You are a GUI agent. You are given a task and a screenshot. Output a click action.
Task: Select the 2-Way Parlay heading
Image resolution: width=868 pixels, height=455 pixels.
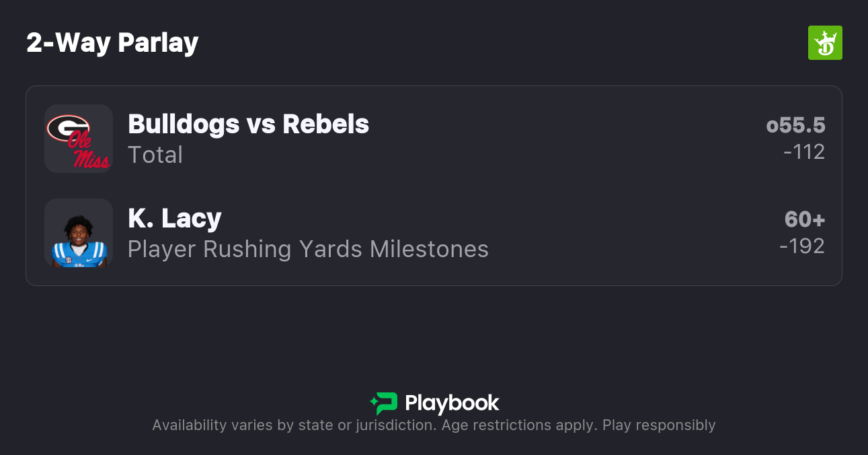tap(112, 43)
